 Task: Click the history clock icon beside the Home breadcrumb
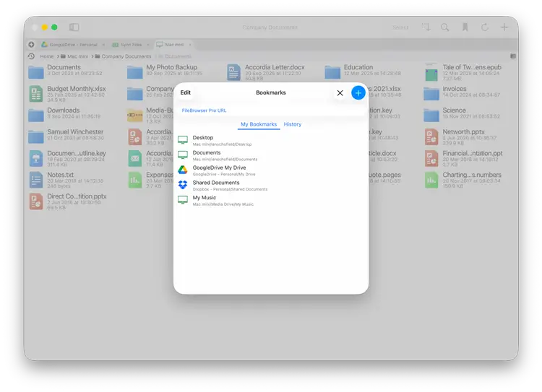pos(31,56)
